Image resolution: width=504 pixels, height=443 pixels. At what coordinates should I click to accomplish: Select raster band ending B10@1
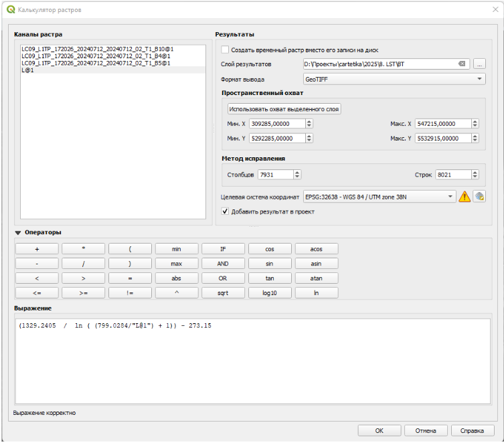point(113,49)
